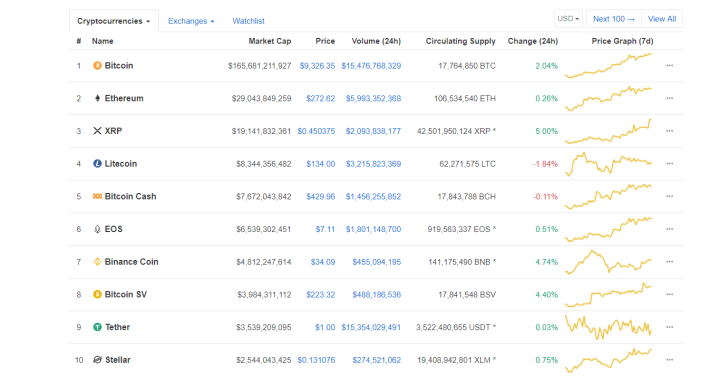This screenshot has width=710, height=376.
Task: Click the Binance Coin logo icon
Action: tap(97, 262)
